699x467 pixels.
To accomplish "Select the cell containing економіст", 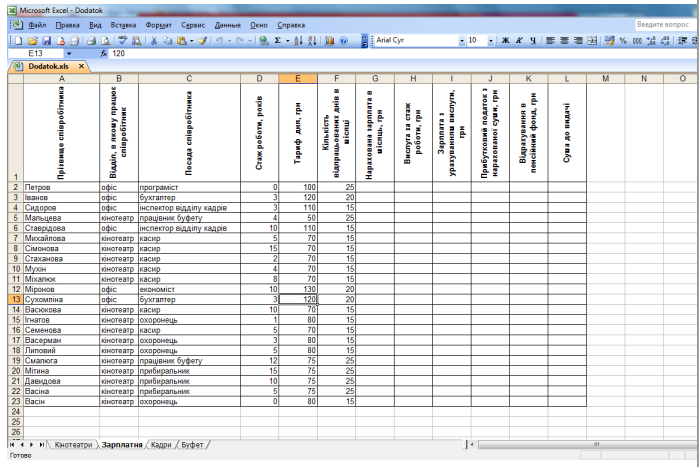I will point(189,289).
